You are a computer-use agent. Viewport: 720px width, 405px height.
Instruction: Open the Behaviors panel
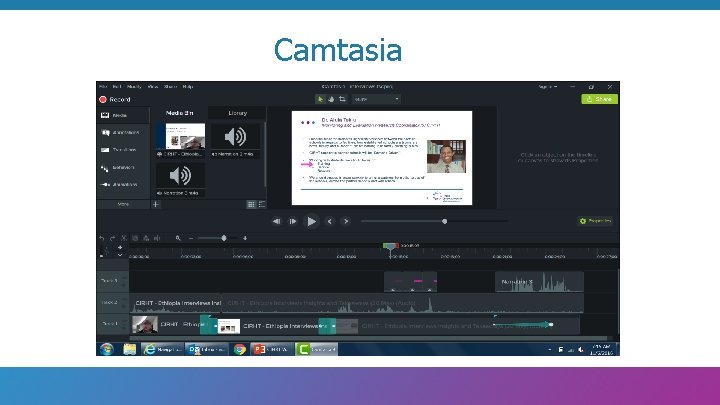click(x=123, y=167)
